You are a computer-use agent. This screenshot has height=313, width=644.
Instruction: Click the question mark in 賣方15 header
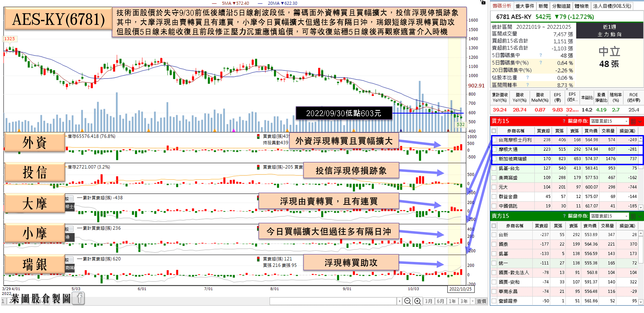click(x=564, y=216)
